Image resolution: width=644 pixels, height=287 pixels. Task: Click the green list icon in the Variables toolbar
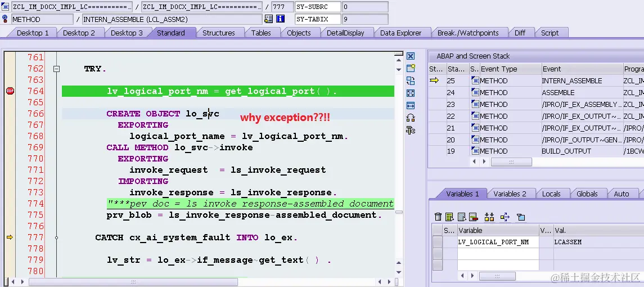click(x=450, y=217)
